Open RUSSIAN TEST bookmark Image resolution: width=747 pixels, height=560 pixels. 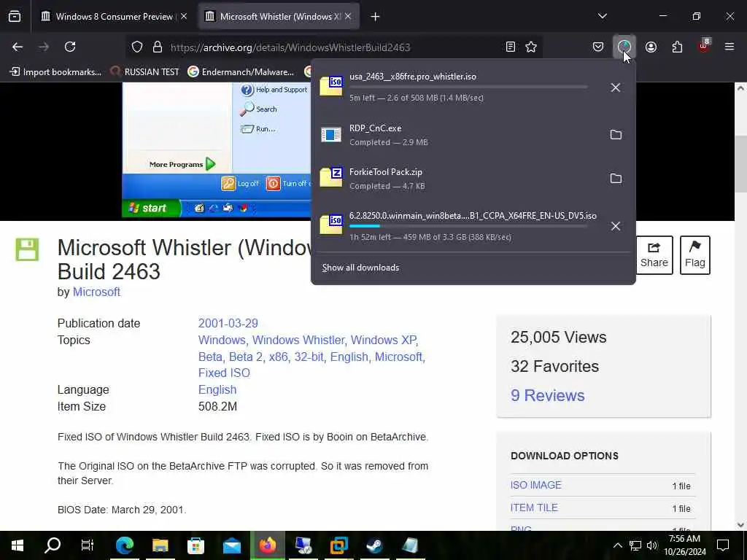point(145,72)
